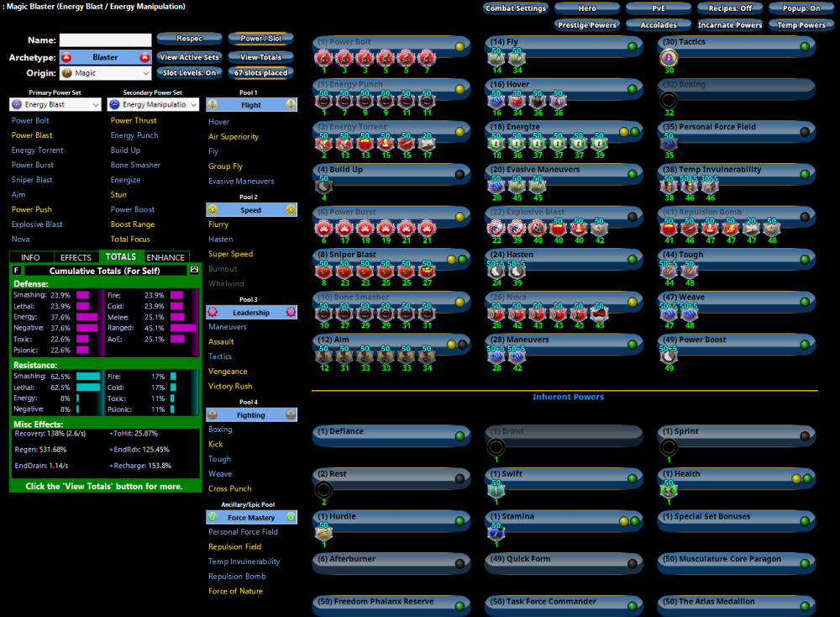Image resolution: width=840 pixels, height=617 pixels.
Task: Expand the Secondary Power Set dropdown
Action: point(155,105)
